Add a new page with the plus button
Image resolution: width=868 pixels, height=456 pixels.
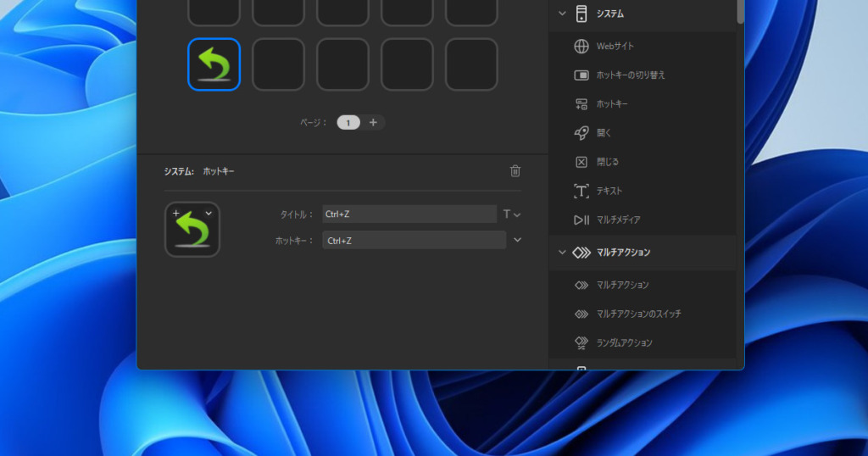click(x=373, y=122)
